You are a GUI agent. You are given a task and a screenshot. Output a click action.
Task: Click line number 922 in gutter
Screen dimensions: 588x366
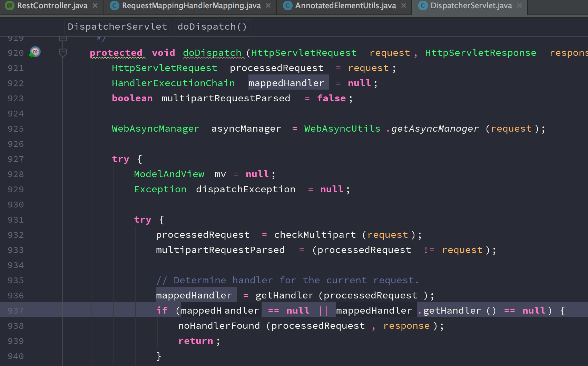pos(16,83)
